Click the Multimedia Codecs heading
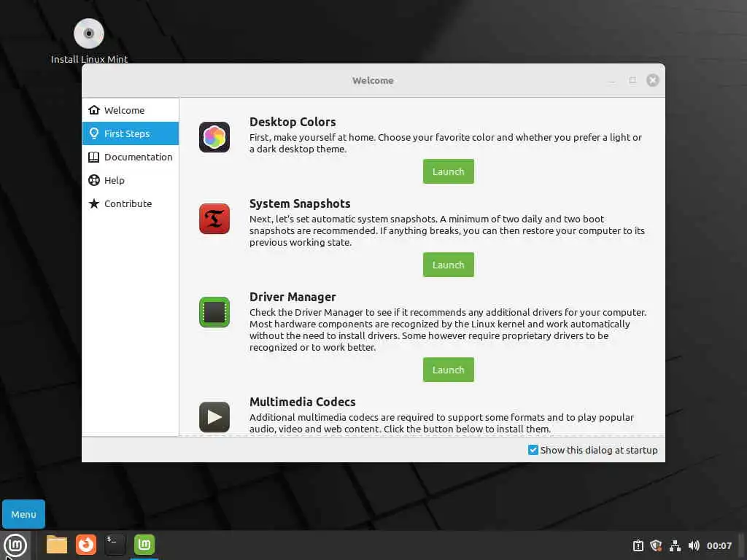Viewport: 747px width, 560px height. (303, 402)
